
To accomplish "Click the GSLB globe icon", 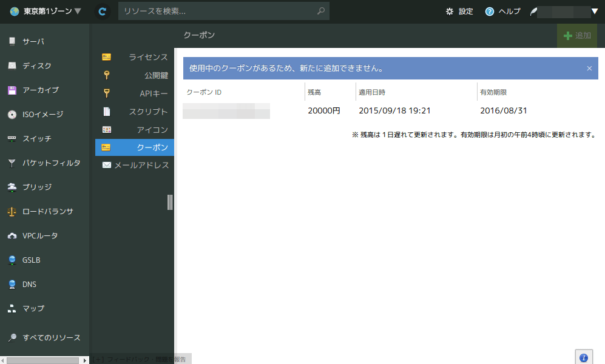I will (12, 260).
